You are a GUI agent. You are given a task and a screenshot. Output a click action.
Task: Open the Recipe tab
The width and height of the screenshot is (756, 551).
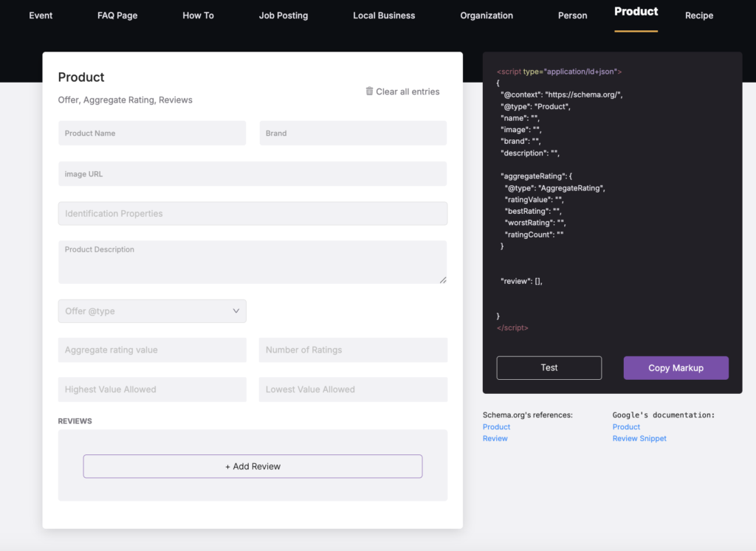(x=699, y=15)
